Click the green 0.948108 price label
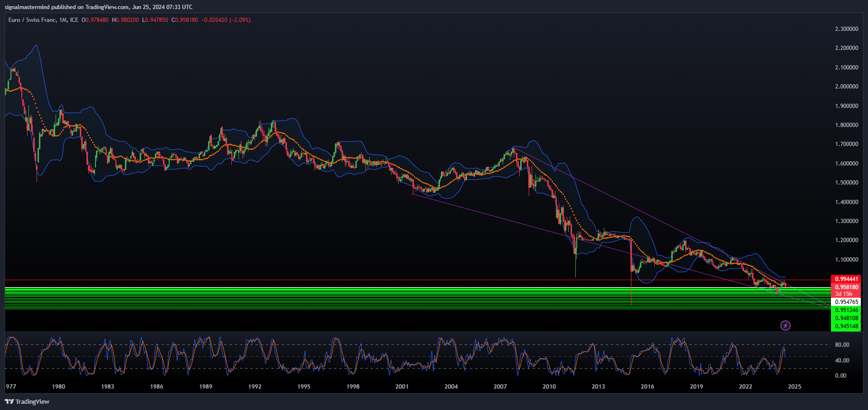Screen dimensions: 868x410 pos(846,318)
